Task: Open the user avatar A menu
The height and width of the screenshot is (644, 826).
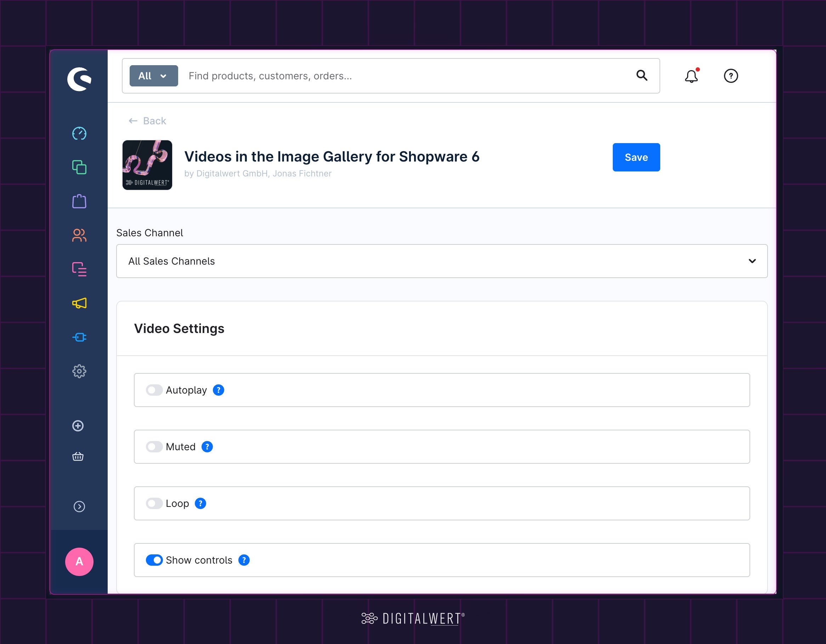Action: (79, 561)
